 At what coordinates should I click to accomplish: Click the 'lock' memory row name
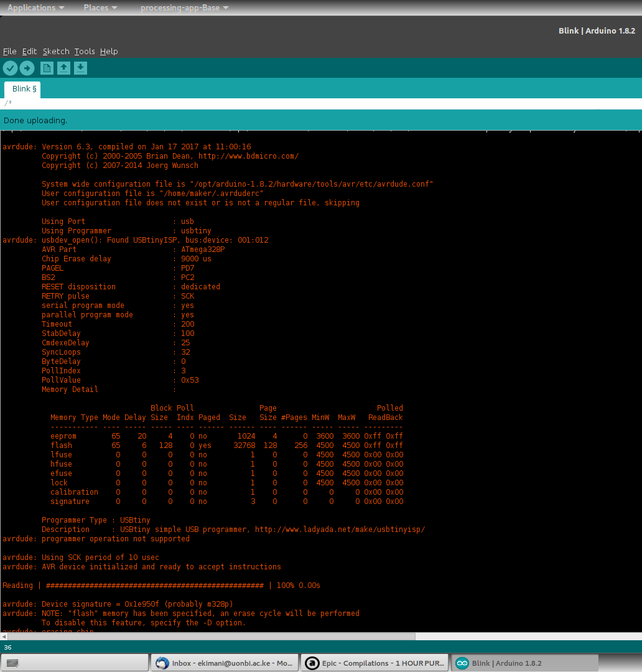coord(59,483)
